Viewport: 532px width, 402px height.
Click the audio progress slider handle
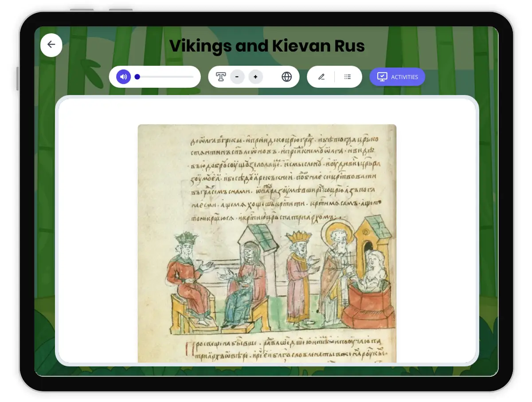click(137, 77)
